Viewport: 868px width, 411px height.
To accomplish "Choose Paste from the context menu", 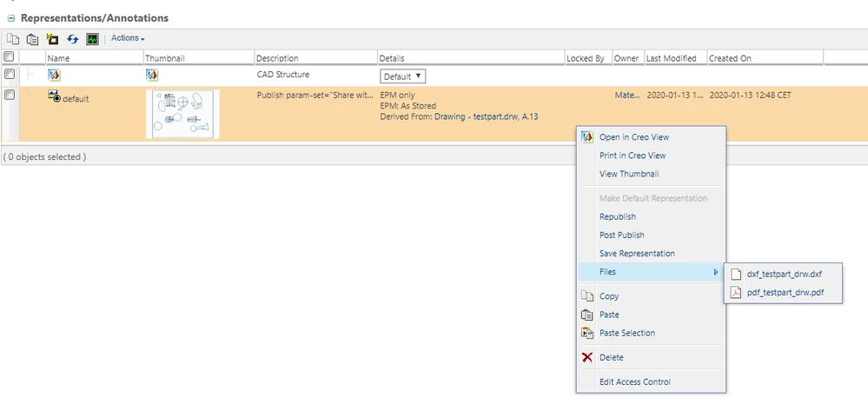I will coord(609,315).
